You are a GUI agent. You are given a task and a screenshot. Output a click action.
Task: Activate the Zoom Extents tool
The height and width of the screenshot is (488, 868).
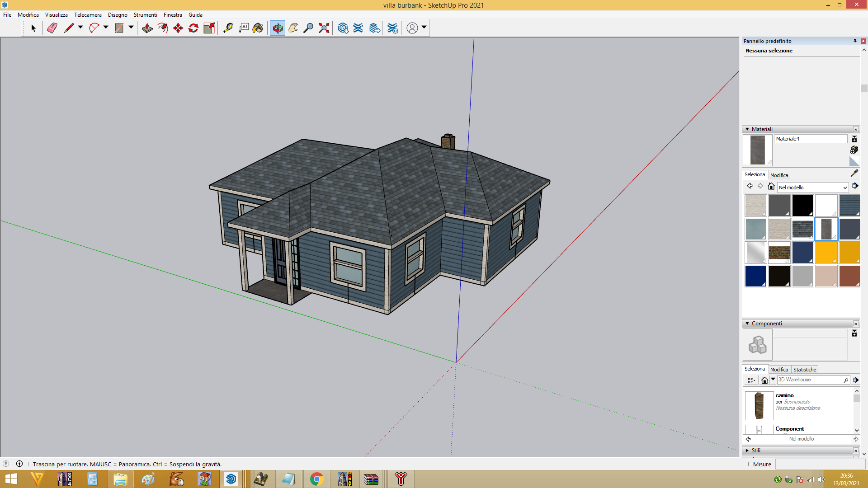click(324, 28)
